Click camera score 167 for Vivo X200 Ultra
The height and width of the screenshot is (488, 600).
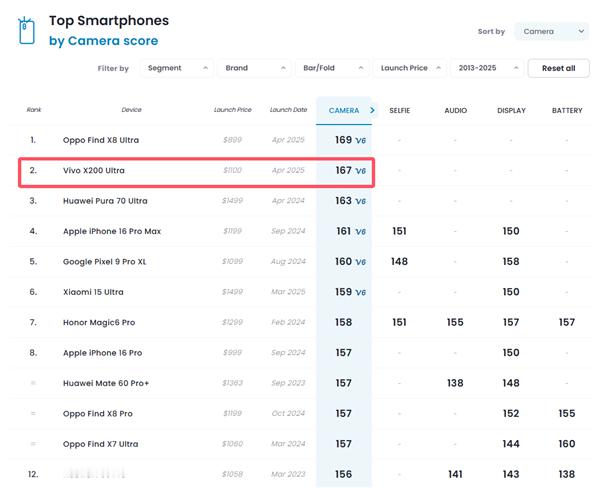tap(343, 170)
